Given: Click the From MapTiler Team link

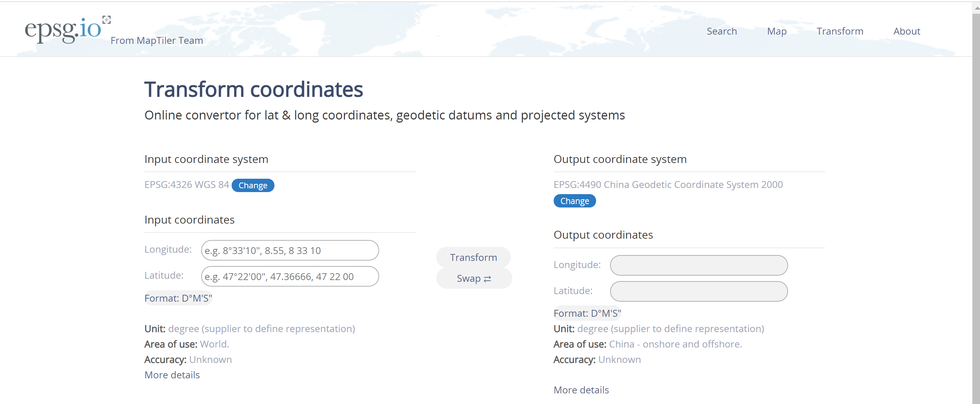Looking at the screenshot, I should (157, 40).
